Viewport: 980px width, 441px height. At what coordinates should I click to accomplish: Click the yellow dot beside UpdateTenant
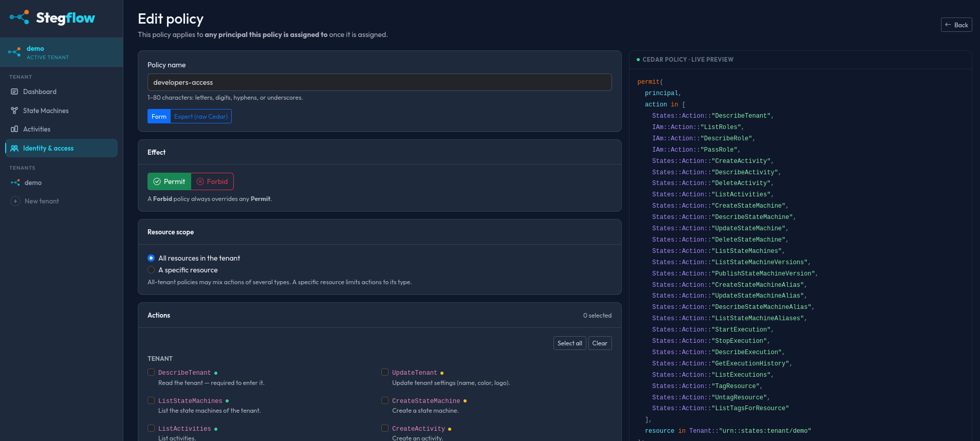coord(442,373)
